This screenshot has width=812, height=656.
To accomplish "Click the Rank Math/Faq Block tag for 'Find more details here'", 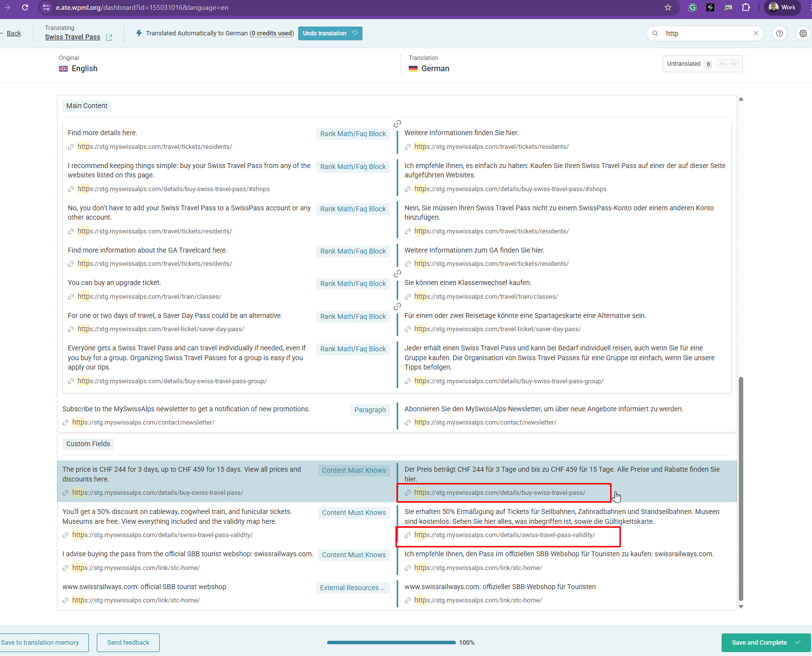I will point(353,134).
